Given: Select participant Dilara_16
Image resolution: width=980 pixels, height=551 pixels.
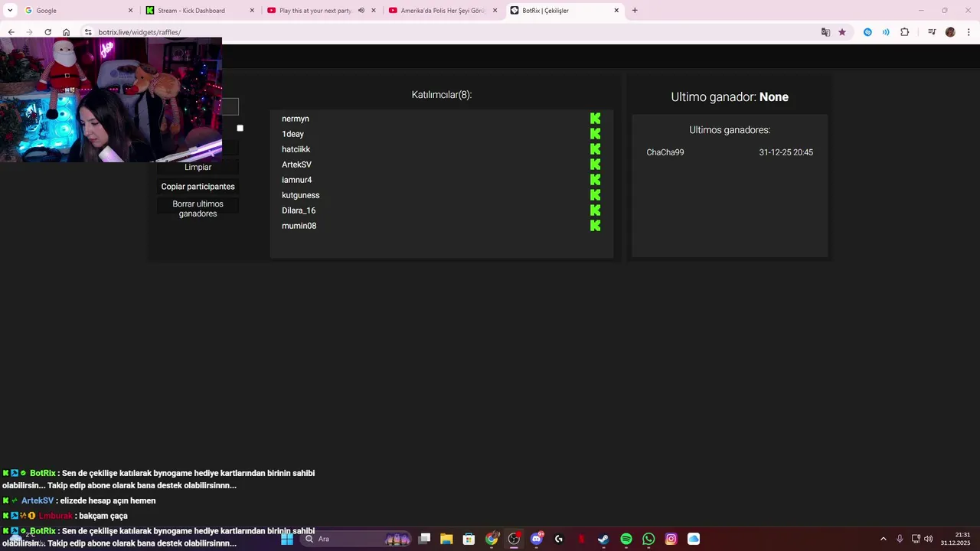Looking at the screenshot, I should click(299, 210).
